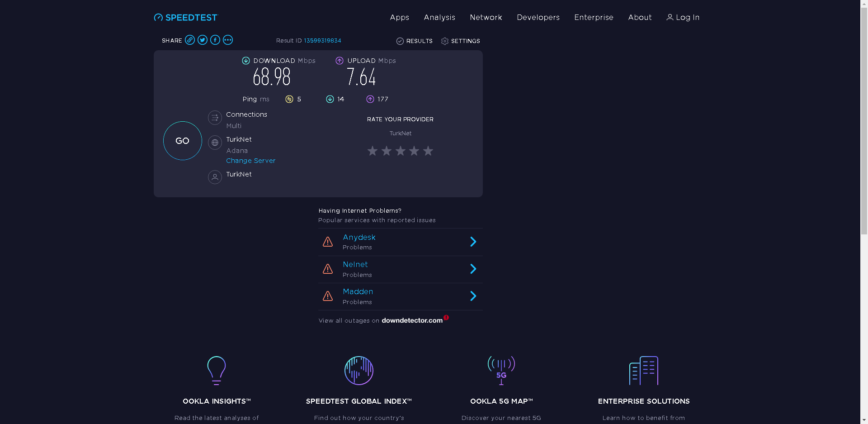
Task: Rate TurkNet four stars
Action: click(x=414, y=151)
